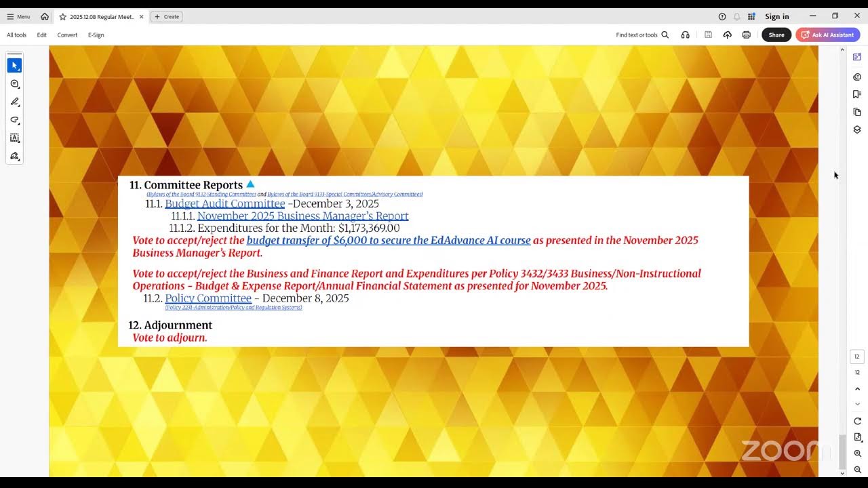Click the heading '12. Adjournment'

[x=170, y=325]
